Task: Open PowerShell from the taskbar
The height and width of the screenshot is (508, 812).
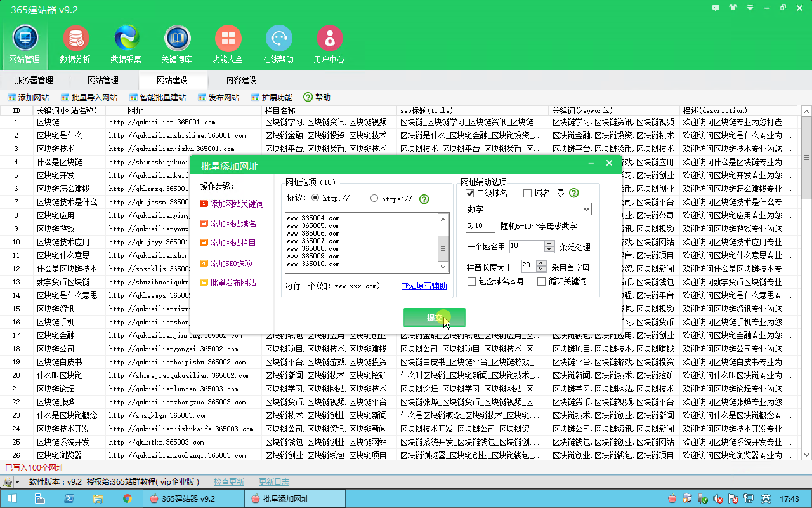Action: [69, 499]
